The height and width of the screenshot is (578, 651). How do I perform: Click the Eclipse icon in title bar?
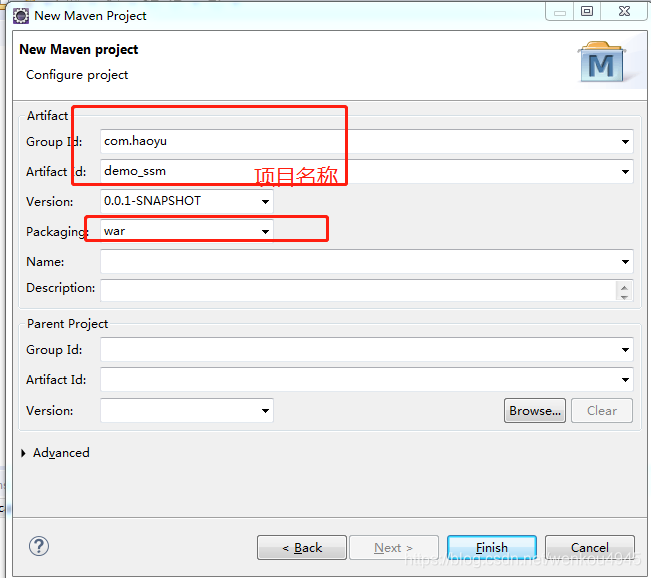click(21, 16)
